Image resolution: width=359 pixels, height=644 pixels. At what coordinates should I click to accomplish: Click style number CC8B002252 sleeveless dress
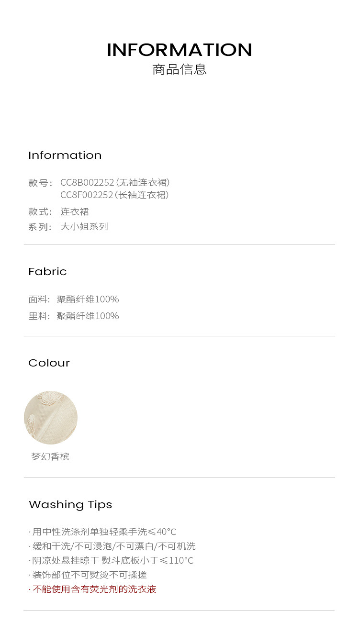[115, 182]
